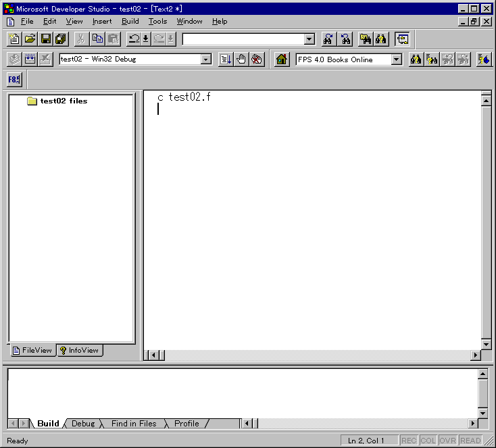
Task: Open the Tools menu
Action: click(x=157, y=22)
